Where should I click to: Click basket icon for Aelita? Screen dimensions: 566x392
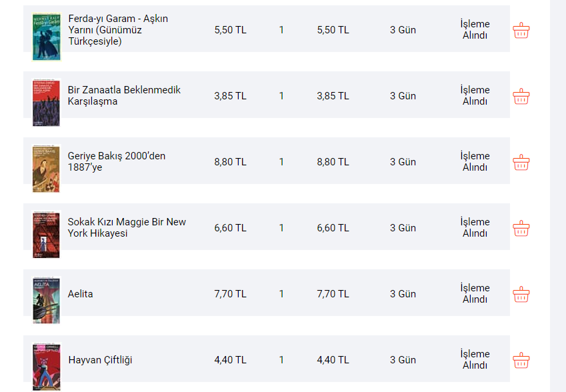coord(521,295)
